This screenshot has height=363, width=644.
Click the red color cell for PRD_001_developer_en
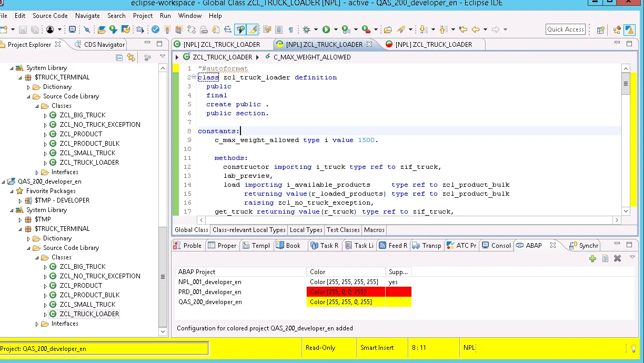(346, 292)
